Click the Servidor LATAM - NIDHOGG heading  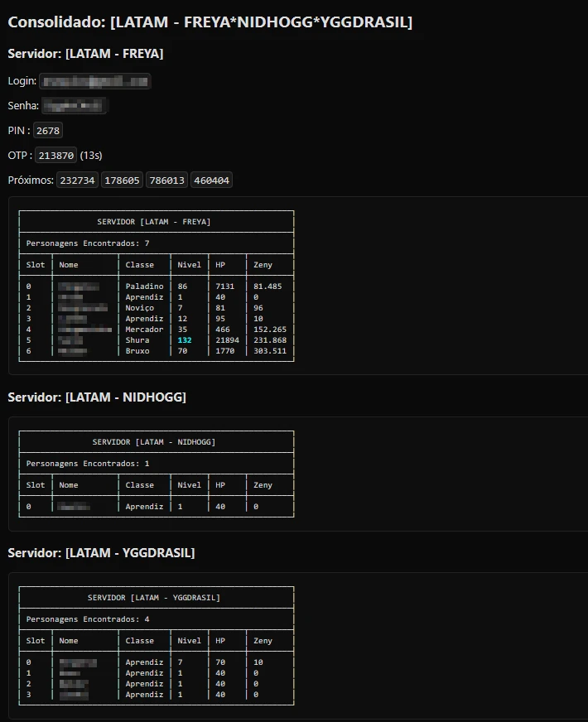pos(97,397)
